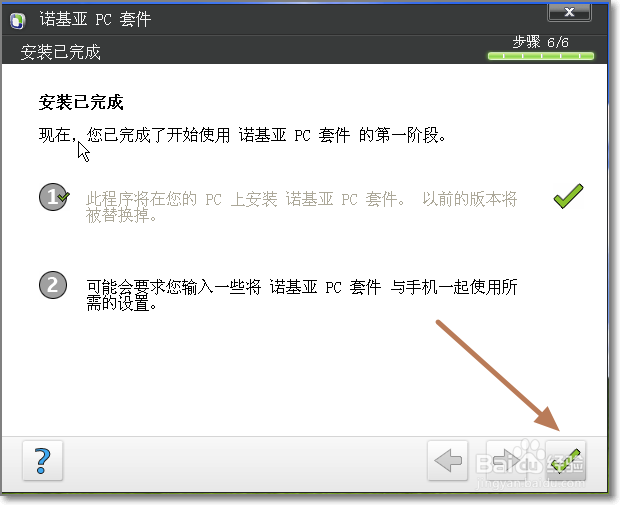The image size is (620, 505).
Task: Click the 诺基亚 PC 套件 window title
Action: coord(95,19)
